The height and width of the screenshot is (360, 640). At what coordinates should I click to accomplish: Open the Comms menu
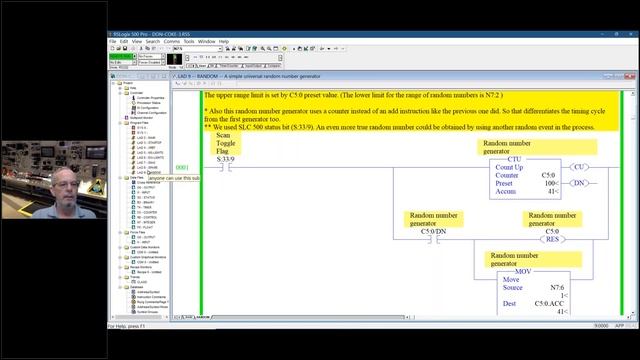172,42
